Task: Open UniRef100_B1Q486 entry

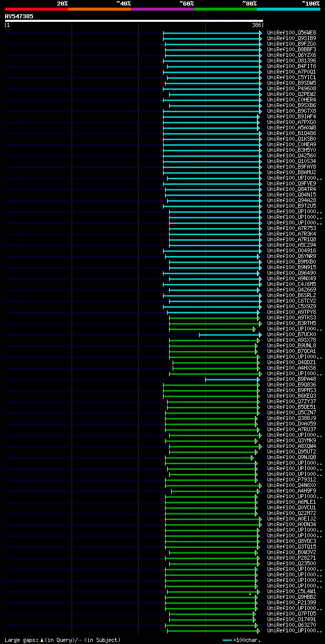Action: (x=292, y=133)
